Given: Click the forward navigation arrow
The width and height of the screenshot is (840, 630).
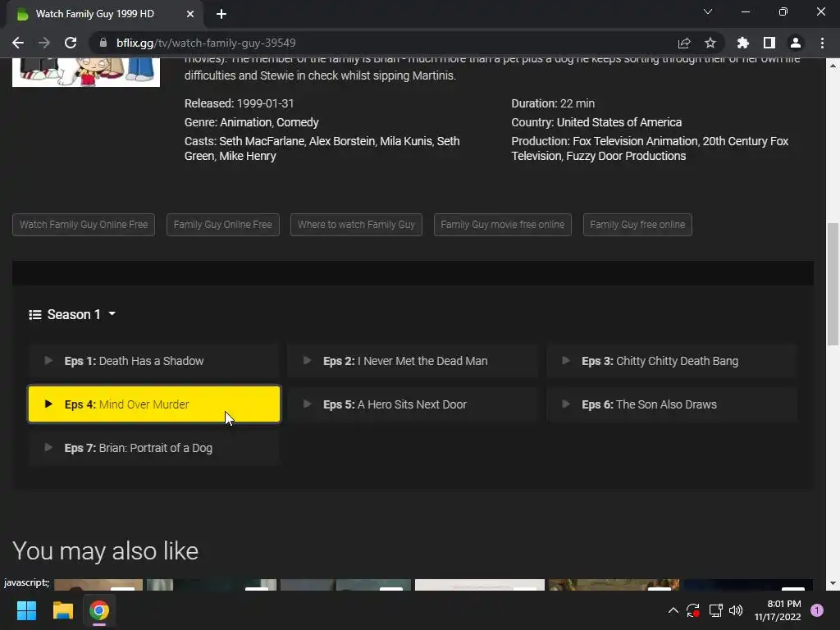Looking at the screenshot, I should pos(44,43).
